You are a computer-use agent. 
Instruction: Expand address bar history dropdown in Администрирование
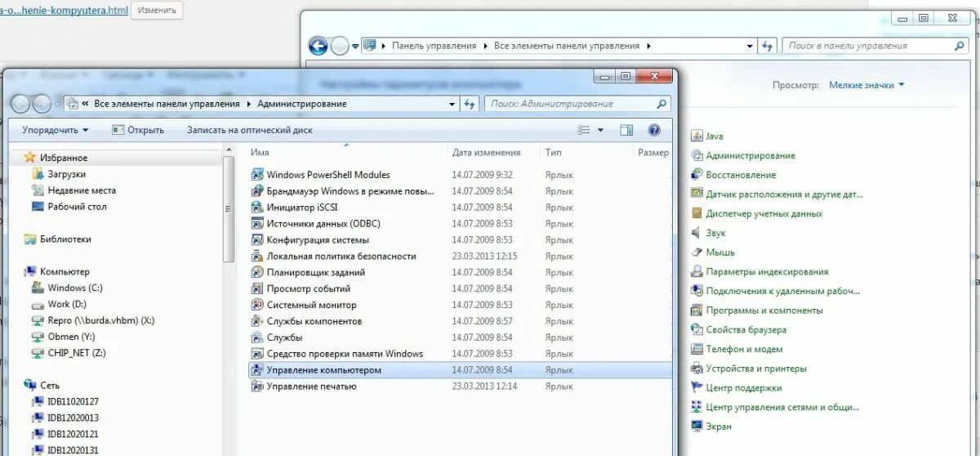452,104
